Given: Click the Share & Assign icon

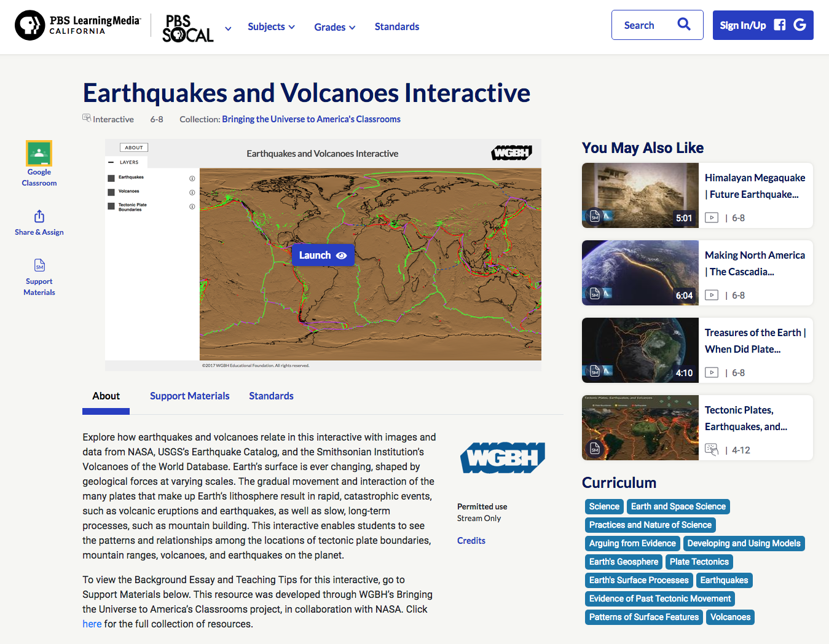Looking at the screenshot, I should tap(39, 216).
